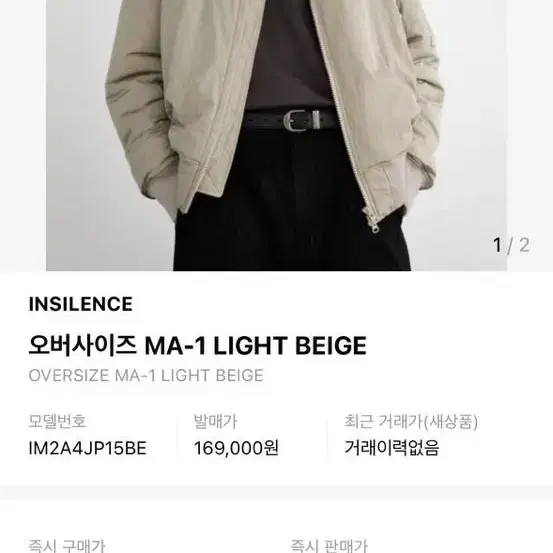The height and width of the screenshot is (553, 553).
Task: Click the gray divider band below details
Action: pos(276,493)
